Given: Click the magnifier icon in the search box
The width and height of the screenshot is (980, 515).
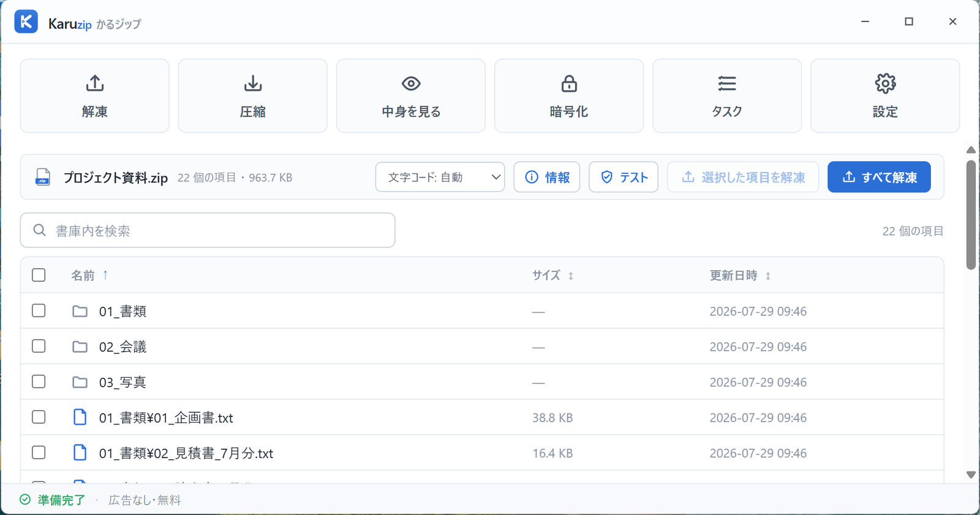Looking at the screenshot, I should tap(40, 230).
